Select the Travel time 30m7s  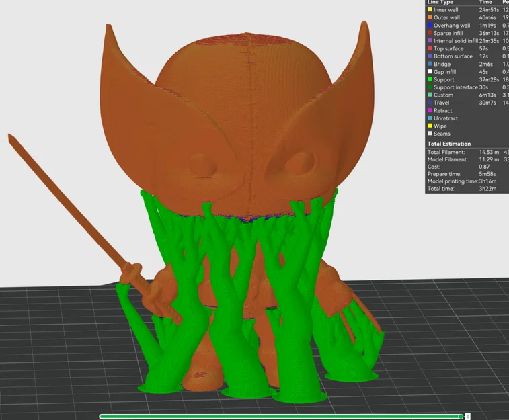coord(487,103)
